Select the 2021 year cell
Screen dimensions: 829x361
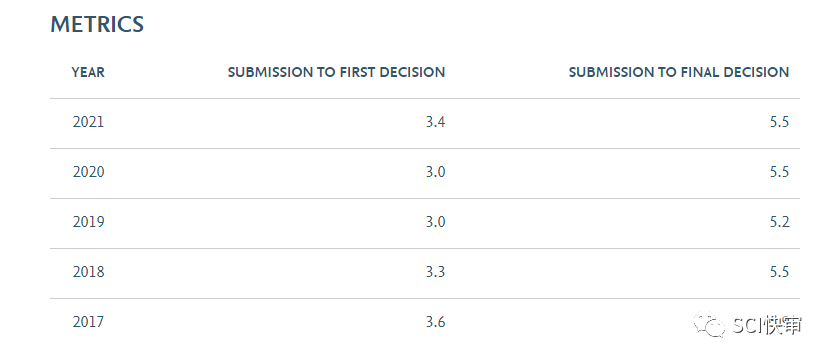[88, 122]
